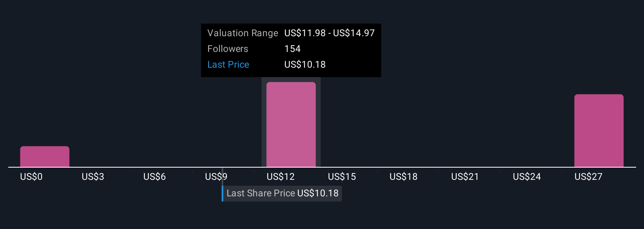The image size is (644, 229).
Task: Click the short pink bar at US$0
Action: 45,157
